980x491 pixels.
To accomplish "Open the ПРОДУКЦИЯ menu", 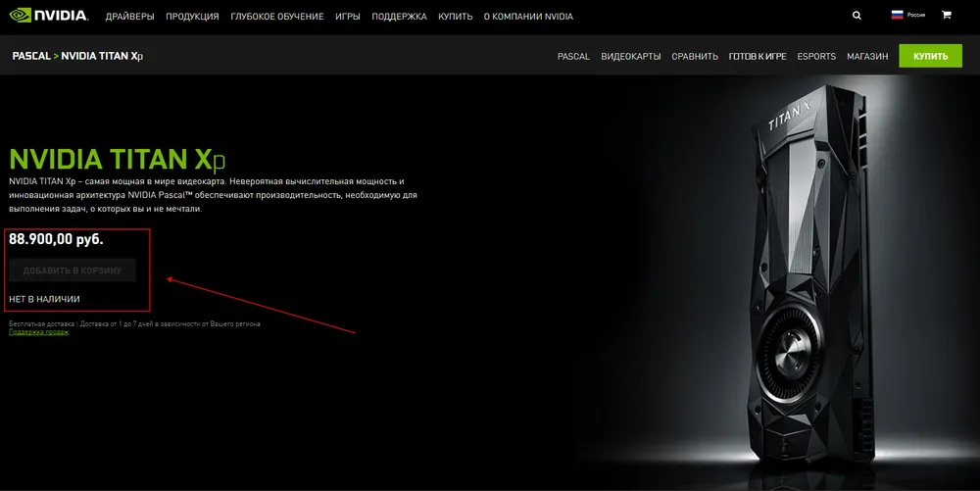I will (192, 17).
